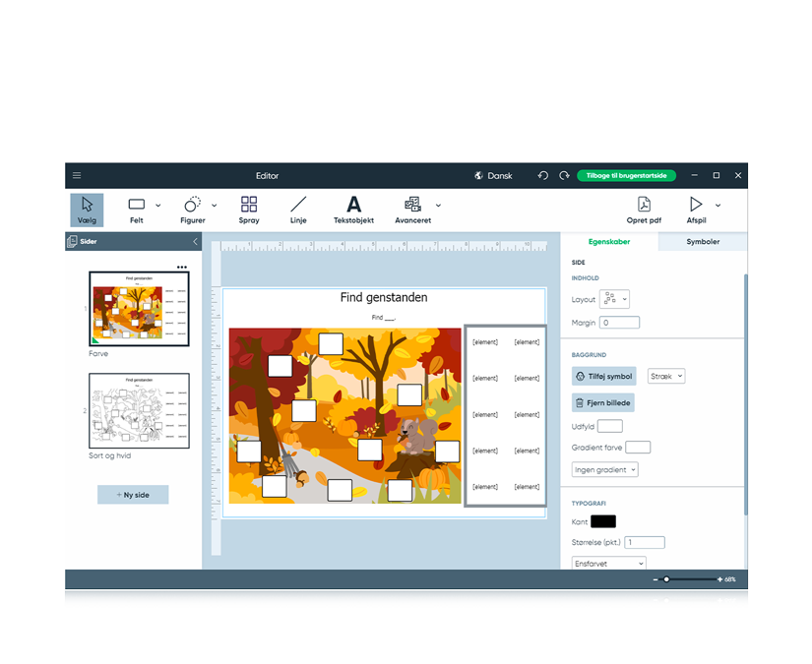Select the Linje line tool
The width and height of the screenshot is (812, 664).
(x=298, y=209)
